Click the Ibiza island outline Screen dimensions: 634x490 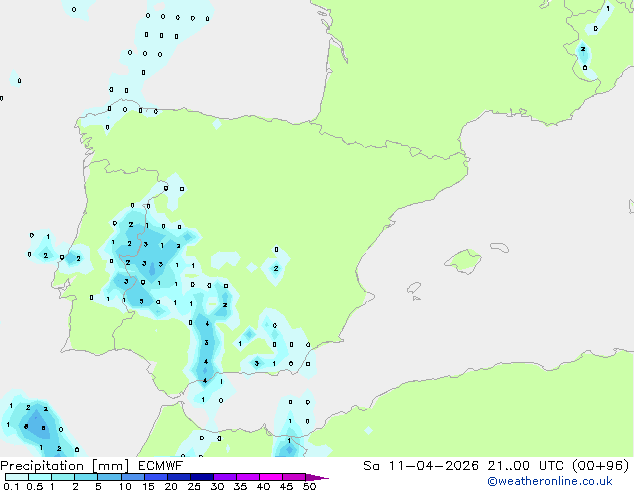[414, 288]
